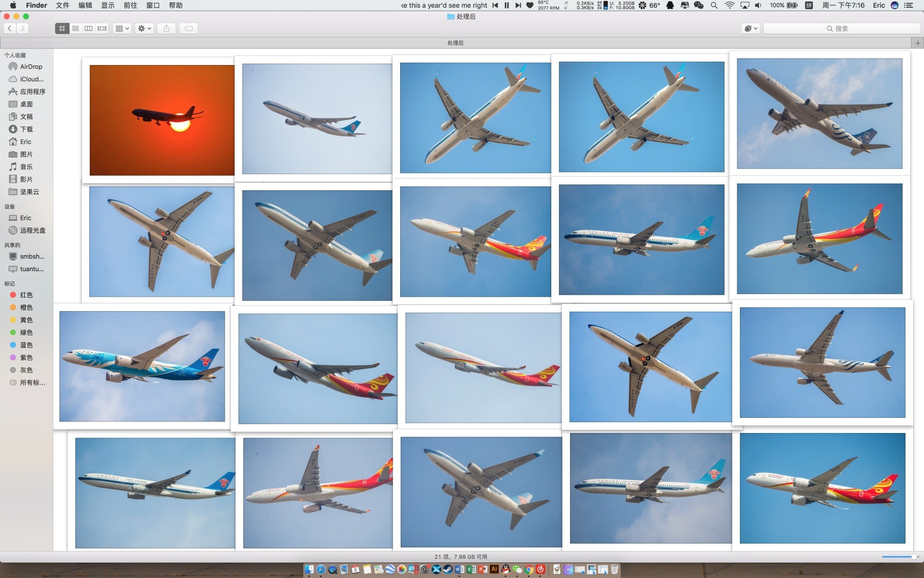Open the 文件 menu
Screen dimensions: 924x578
point(63,5)
